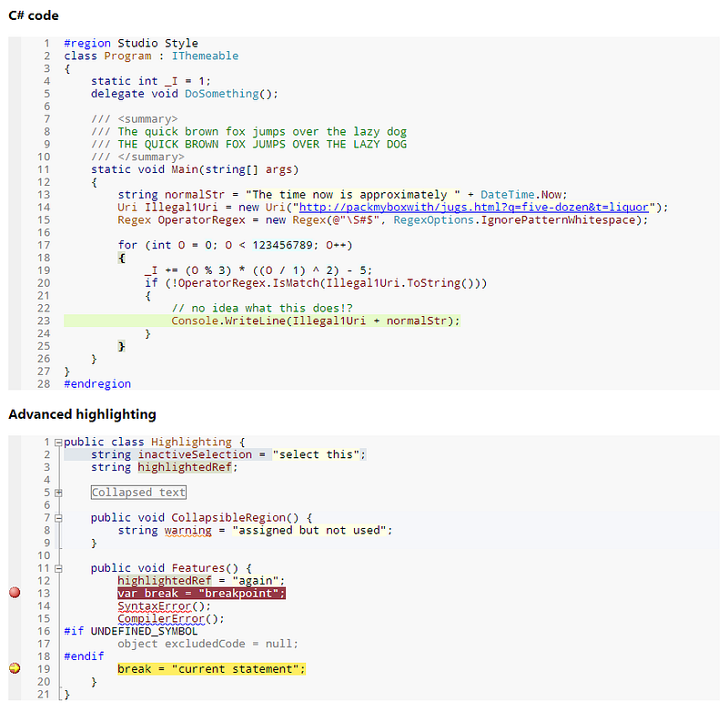Click line number 23 in C# code

click(44, 320)
